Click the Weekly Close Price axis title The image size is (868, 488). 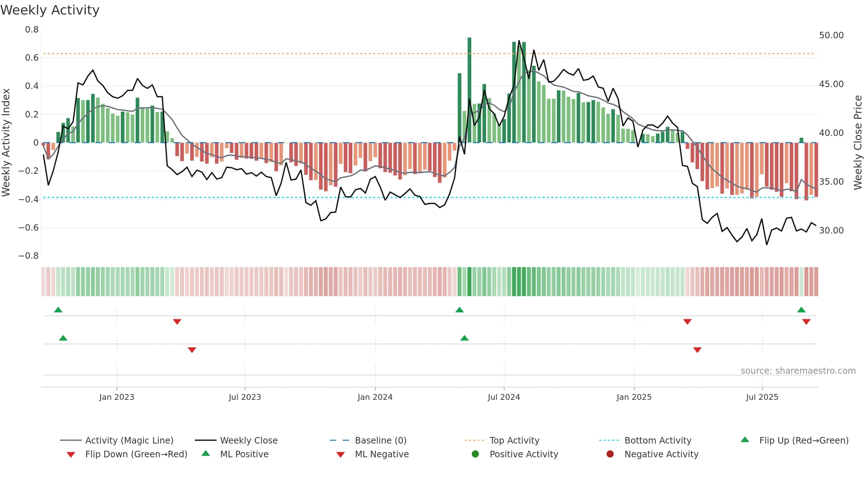[858, 142]
